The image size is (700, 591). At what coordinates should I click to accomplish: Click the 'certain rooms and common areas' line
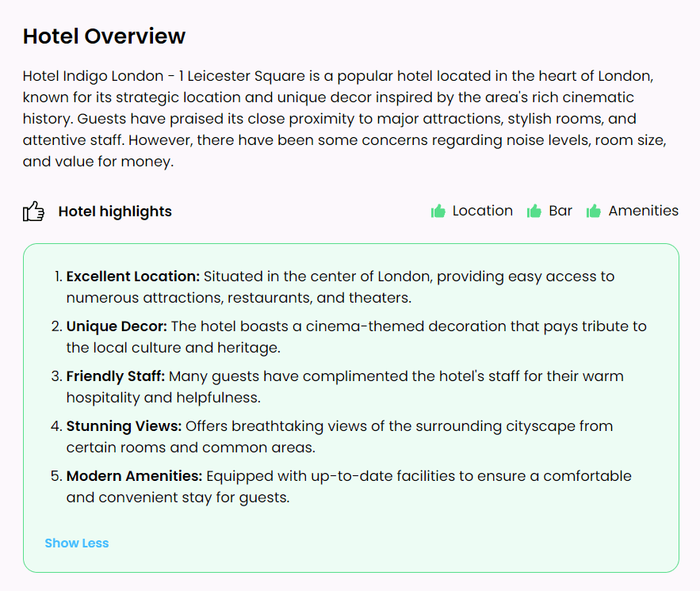(190, 448)
